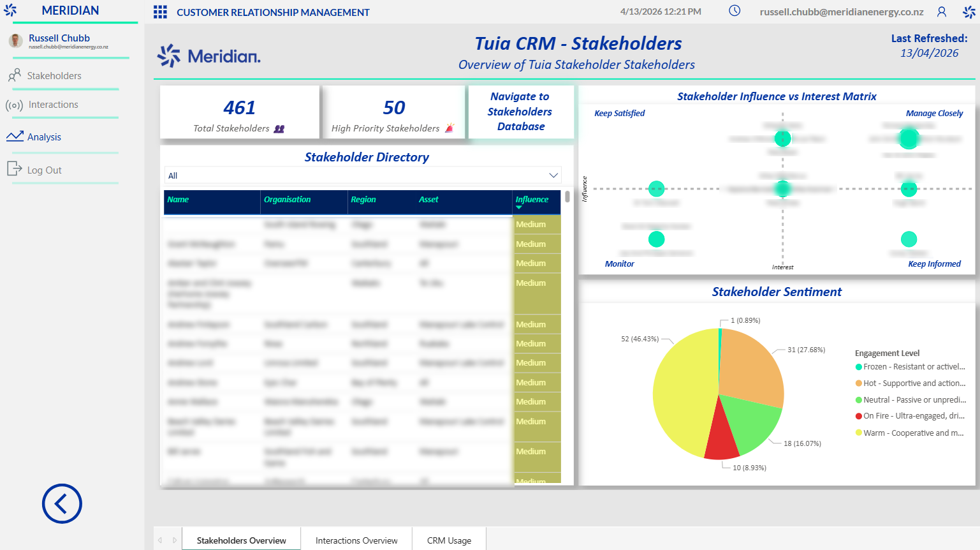
Task: Click the large Meridian. logo in the report header
Action: pos(209,56)
